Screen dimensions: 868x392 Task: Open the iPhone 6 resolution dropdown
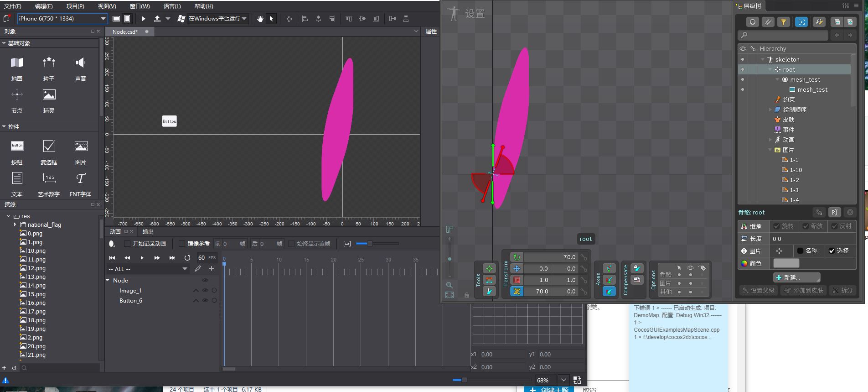[62, 19]
